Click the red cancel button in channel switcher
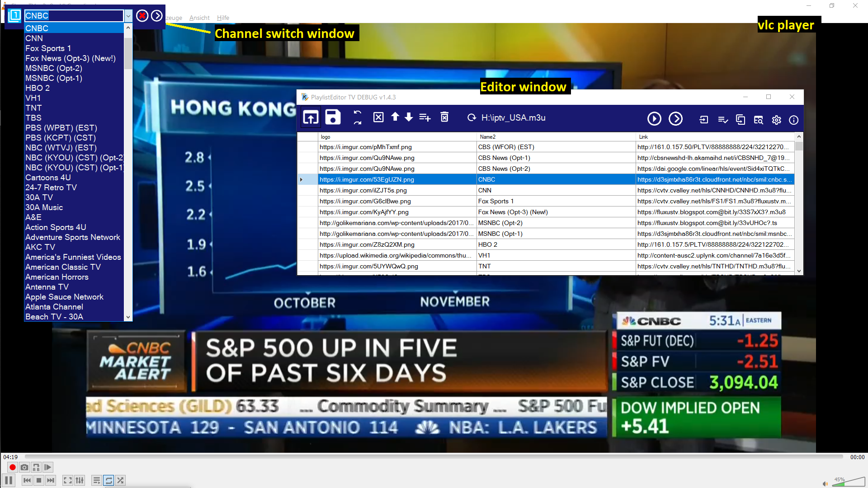 tap(142, 16)
